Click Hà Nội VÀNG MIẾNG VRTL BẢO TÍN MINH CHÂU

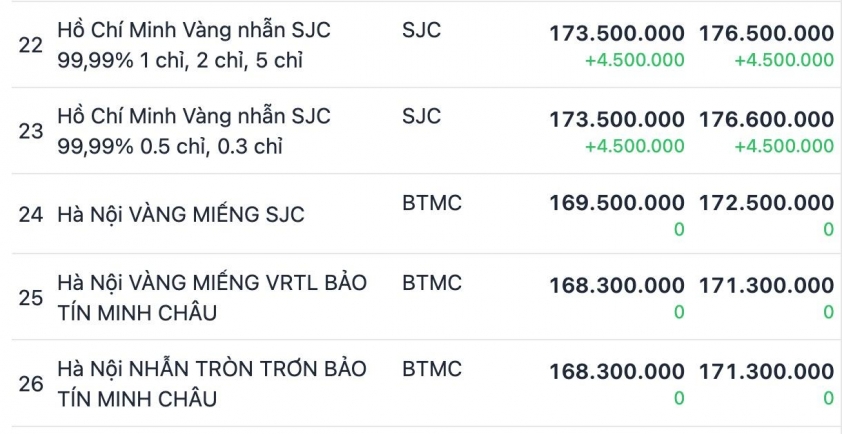(212, 297)
